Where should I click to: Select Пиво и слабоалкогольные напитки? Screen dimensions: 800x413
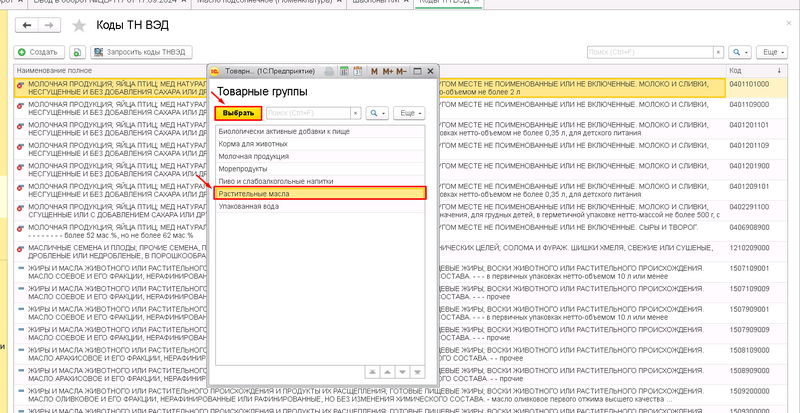(320, 181)
